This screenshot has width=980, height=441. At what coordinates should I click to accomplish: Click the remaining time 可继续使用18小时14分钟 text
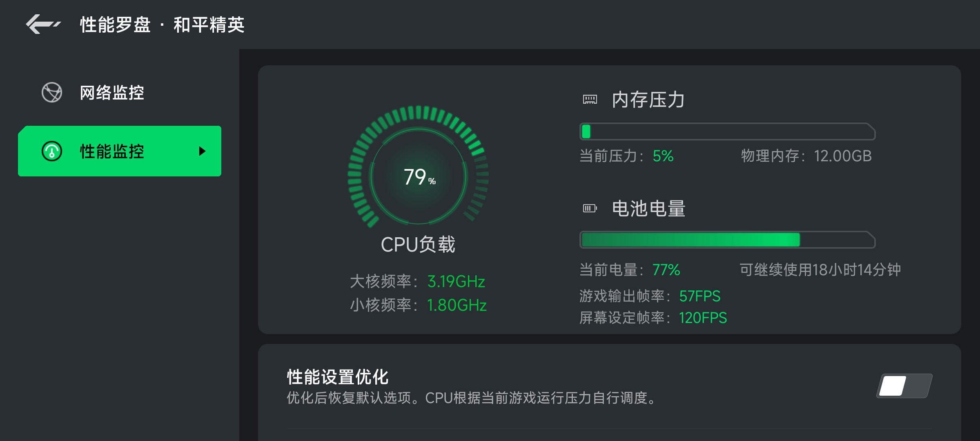coord(820,269)
